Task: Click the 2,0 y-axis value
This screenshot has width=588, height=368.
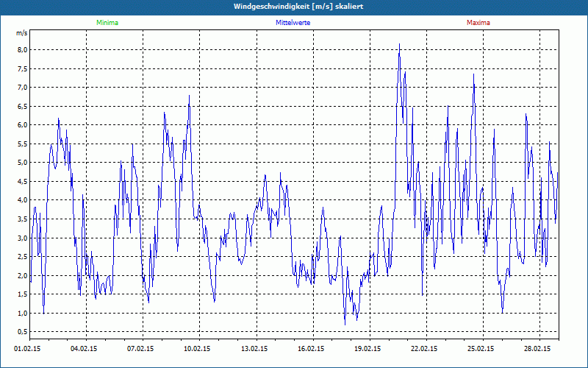Action: 24,275
